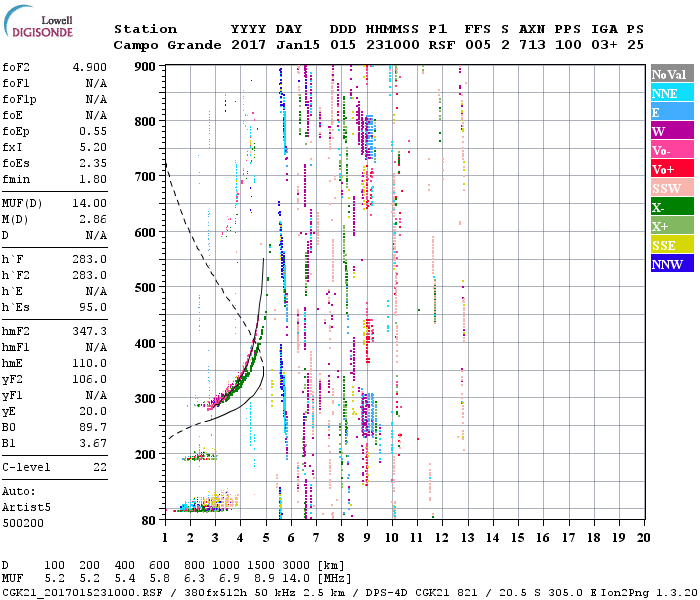This screenshot has width=700, height=600.
Task: Click the NNW blue legend swatch
Action: 671,264
